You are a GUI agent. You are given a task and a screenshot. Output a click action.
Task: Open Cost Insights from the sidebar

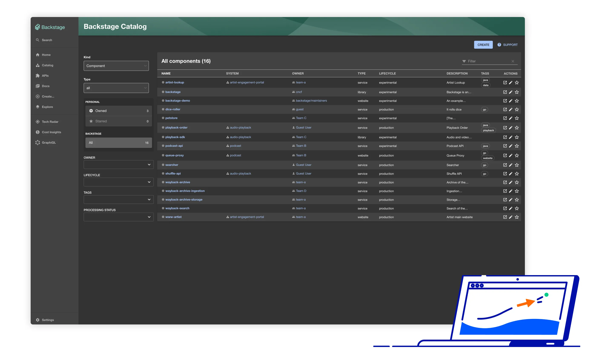pyautogui.click(x=52, y=132)
